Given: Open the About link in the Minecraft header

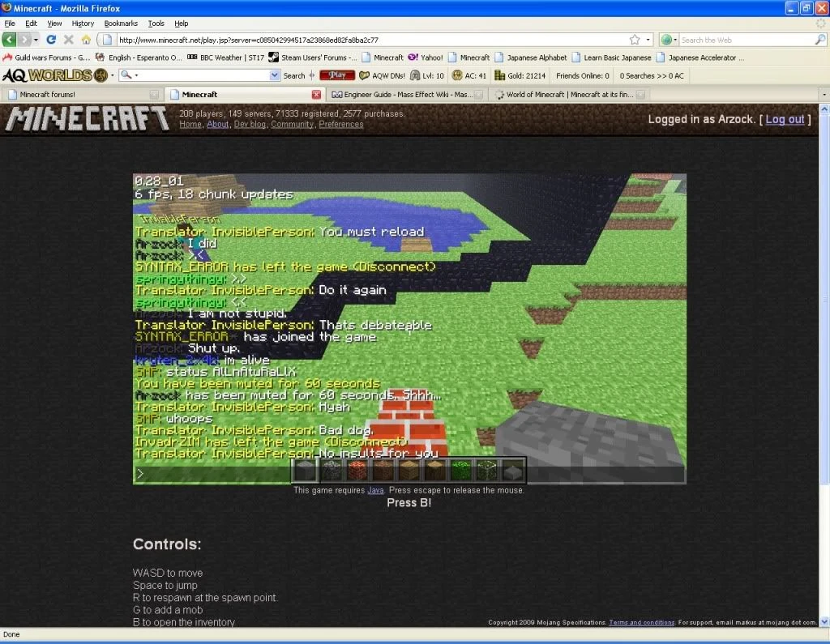Looking at the screenshot, I should coord(217,125).
